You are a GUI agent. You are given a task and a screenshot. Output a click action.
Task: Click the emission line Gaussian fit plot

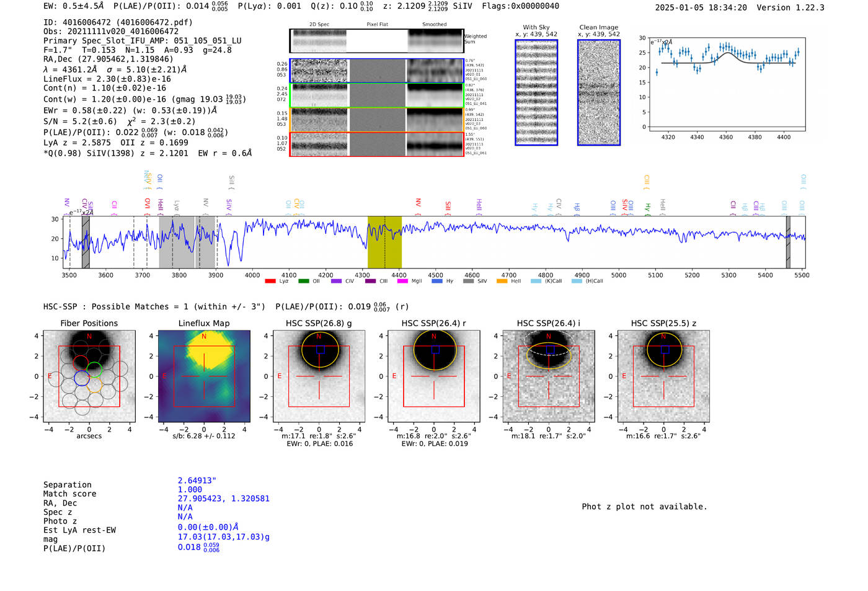(727, 84)
